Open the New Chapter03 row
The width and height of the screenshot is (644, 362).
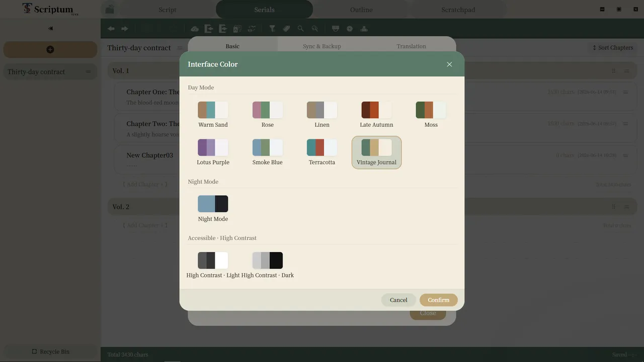tap(375, 160)
